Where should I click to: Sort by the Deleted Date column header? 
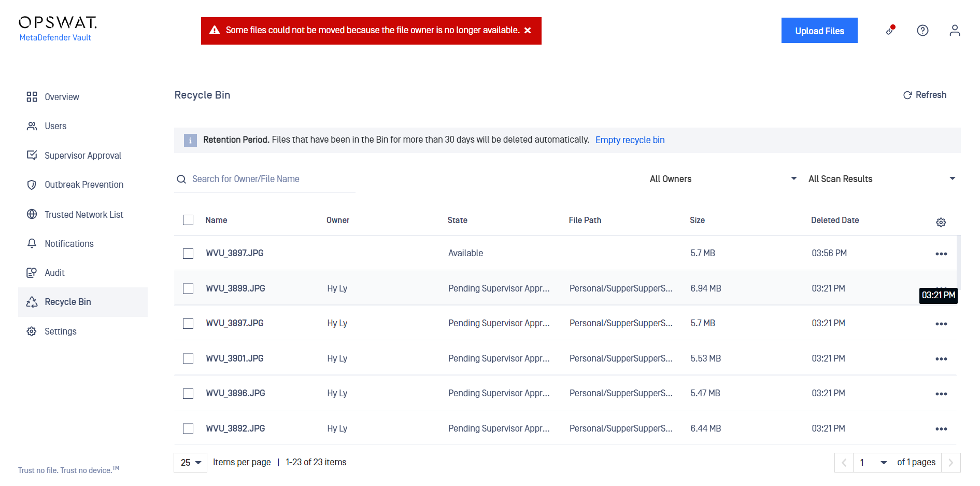(835, 220)
